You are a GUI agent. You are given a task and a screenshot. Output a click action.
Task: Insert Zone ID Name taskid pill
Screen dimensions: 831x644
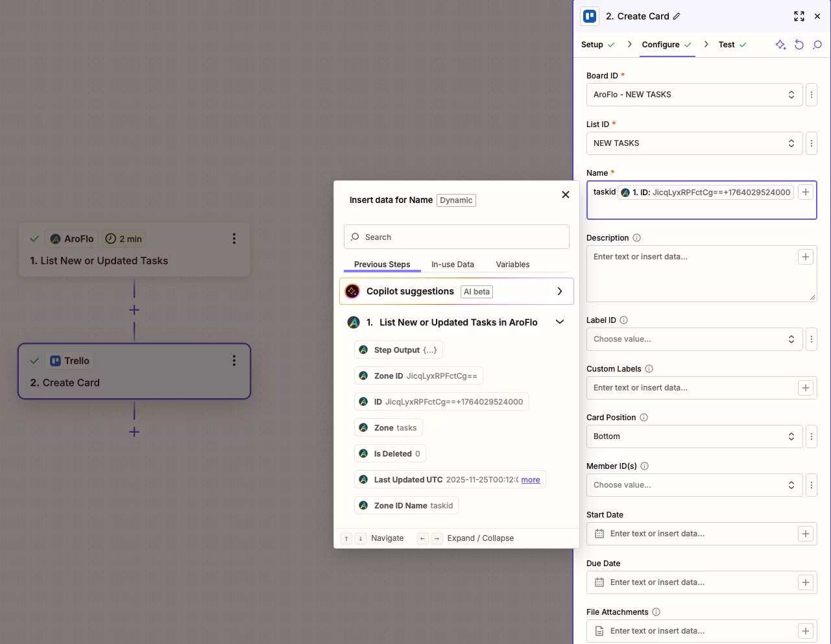(x=406, y=506)
